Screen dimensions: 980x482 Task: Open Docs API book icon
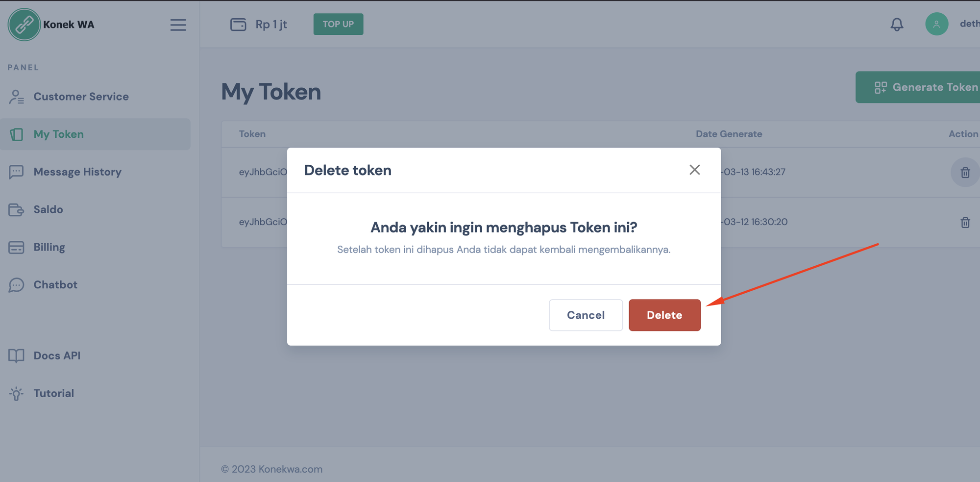(x=16, y=355)
